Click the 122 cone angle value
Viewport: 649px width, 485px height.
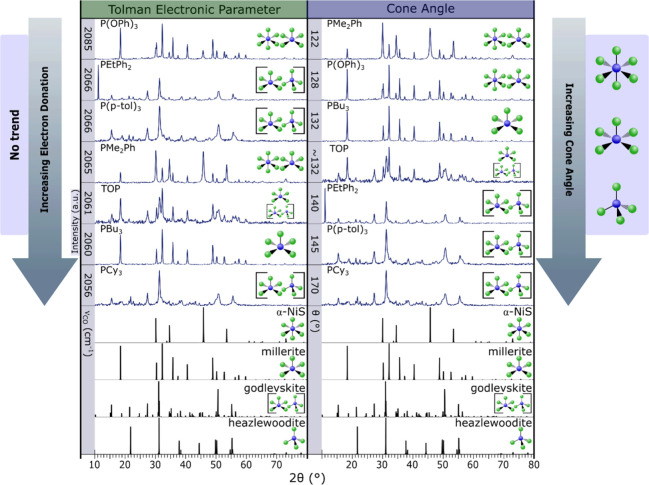315,38
